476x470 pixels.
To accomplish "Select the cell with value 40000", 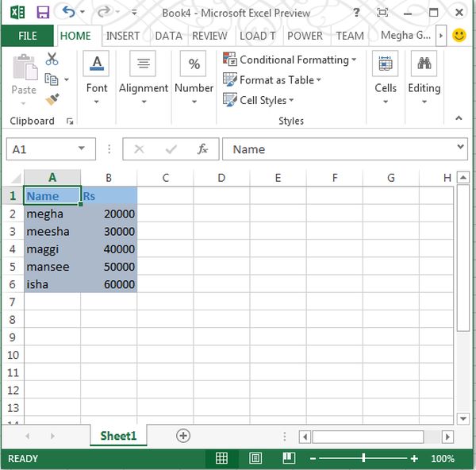I will (x=109, y=248).
